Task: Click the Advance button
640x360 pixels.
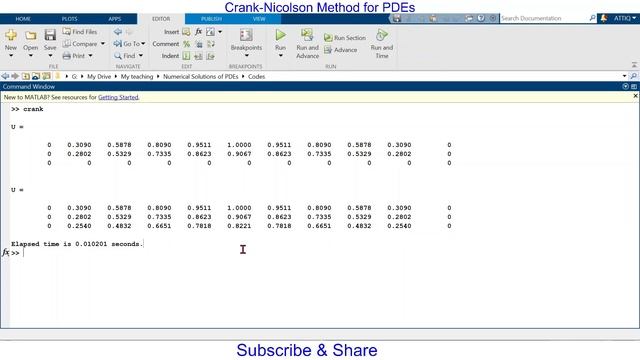Action: (341, 50)
